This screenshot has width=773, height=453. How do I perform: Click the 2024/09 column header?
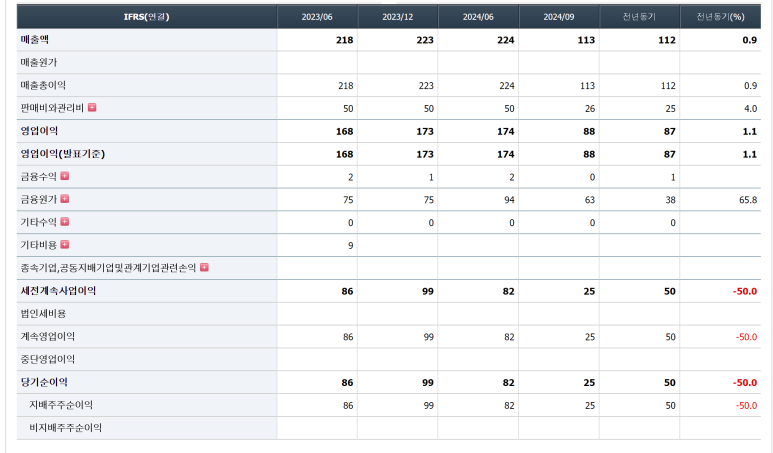[559, 17]
